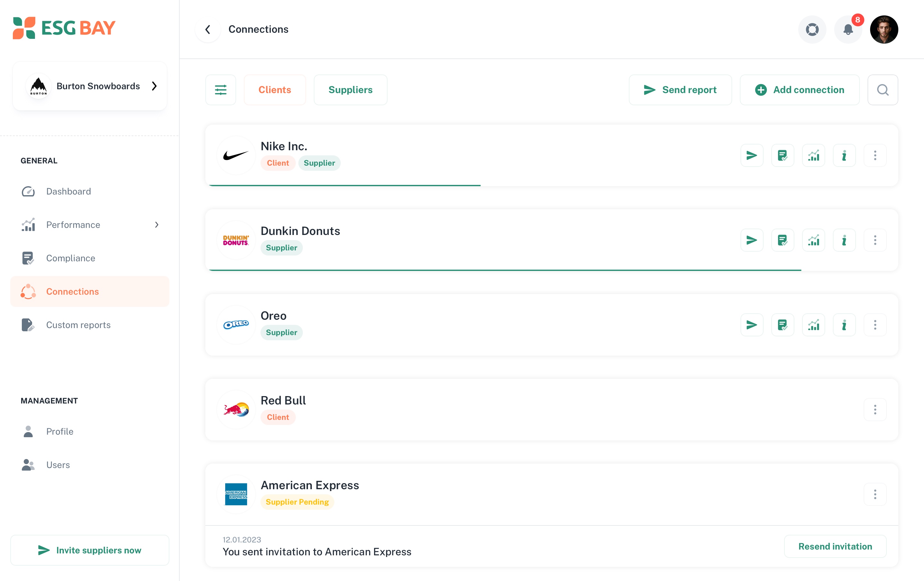The width and height of the screenshot is (924, 581).
Task: Open Dunkin Donuts compliance icon
Action: click(x=783, y=240)
